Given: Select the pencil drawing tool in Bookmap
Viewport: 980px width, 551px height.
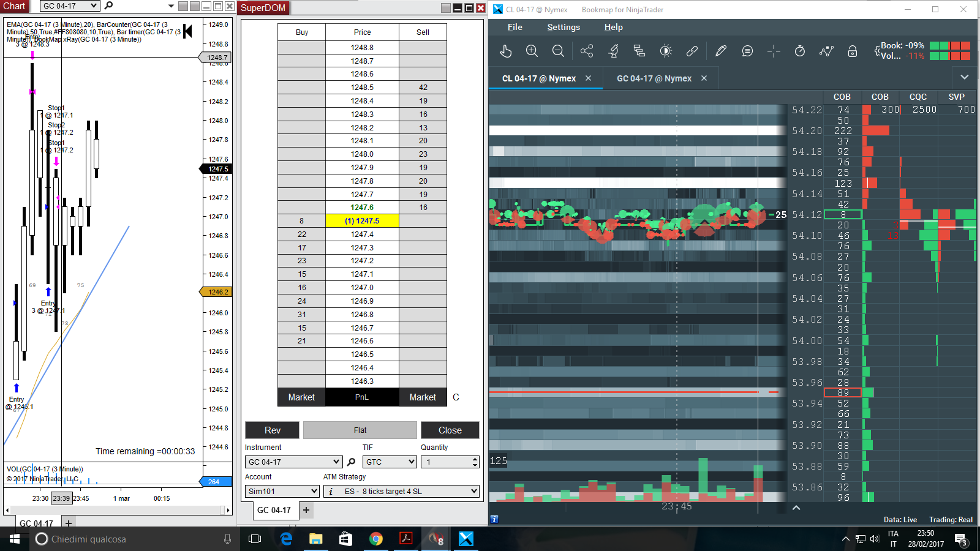Looking at the screenshot, I should [x=721, y=51].
